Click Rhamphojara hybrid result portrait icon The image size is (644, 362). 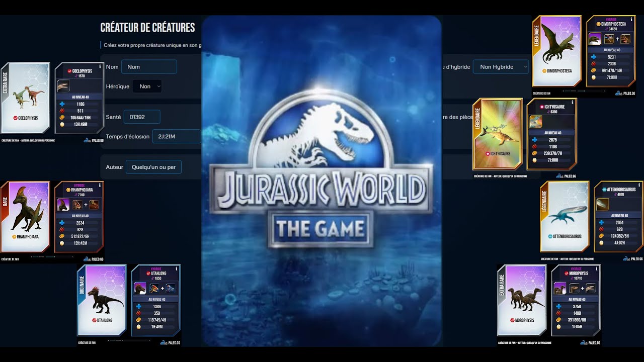pos(63,205)
